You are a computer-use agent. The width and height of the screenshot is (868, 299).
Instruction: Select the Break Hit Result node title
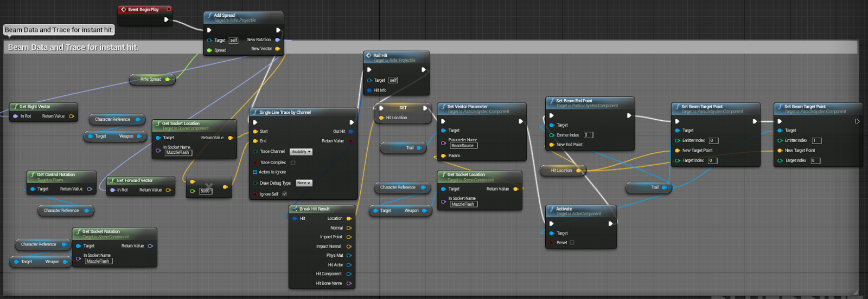pos(315,209)
